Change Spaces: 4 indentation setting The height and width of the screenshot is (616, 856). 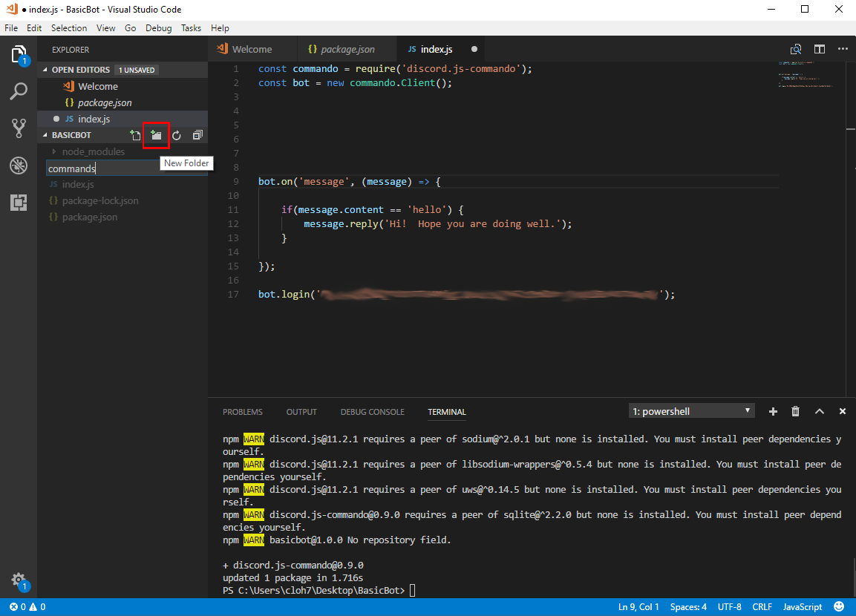688,607
